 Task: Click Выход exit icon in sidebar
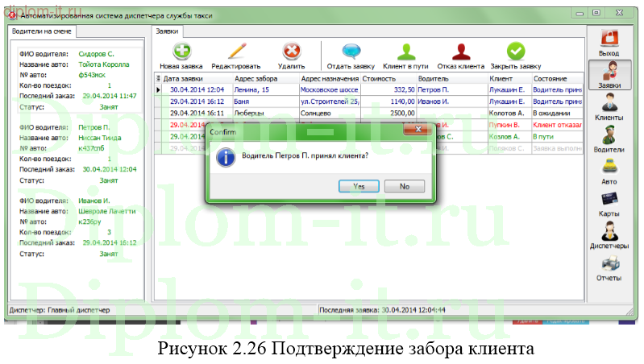pos(609,42)
